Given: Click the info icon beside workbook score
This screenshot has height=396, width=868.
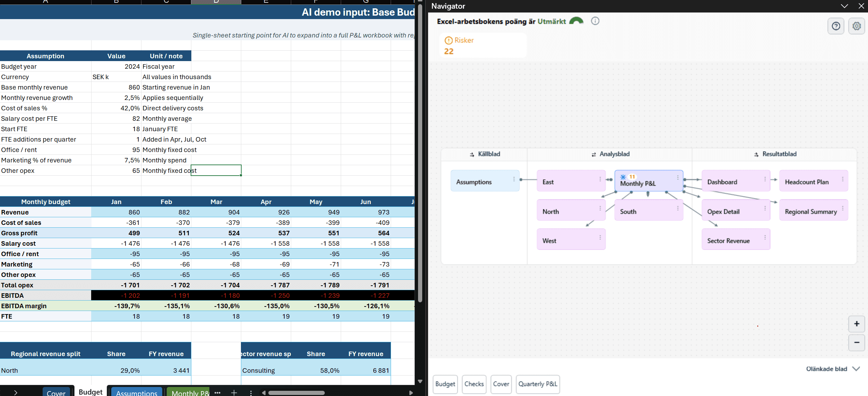Looking at the screenshot, I should click(x=595, y=21).
